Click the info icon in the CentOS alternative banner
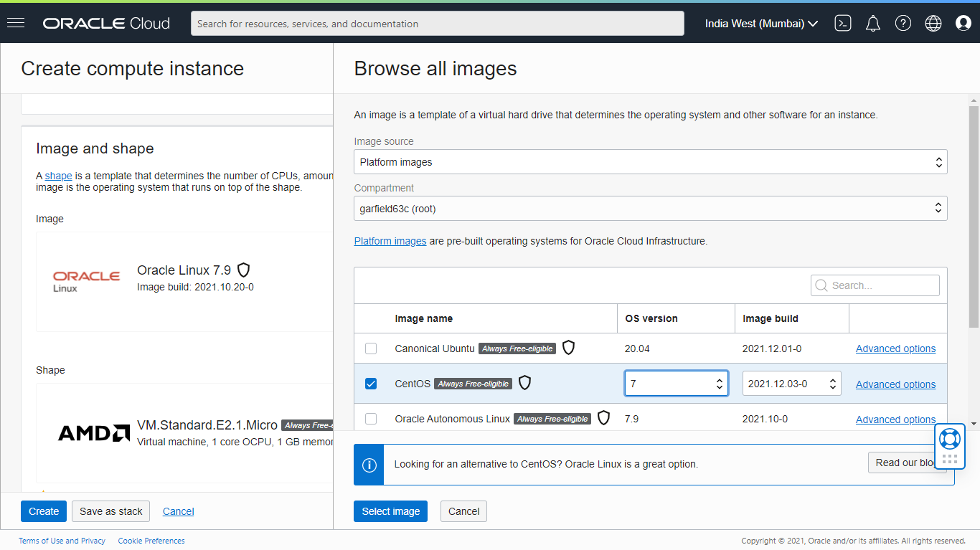Viewport: 980px width, 550px height. [369, 465]
